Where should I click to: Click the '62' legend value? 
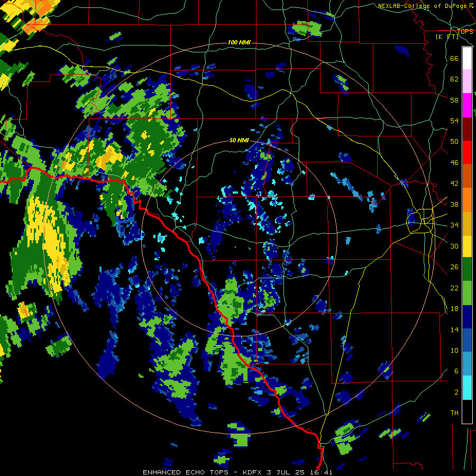[454, 79]
